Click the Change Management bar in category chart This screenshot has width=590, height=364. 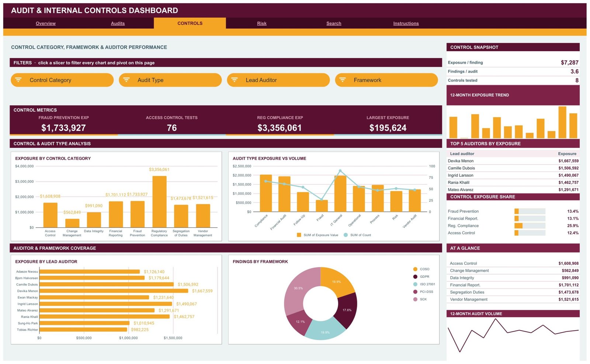click(x=72, y=223)
